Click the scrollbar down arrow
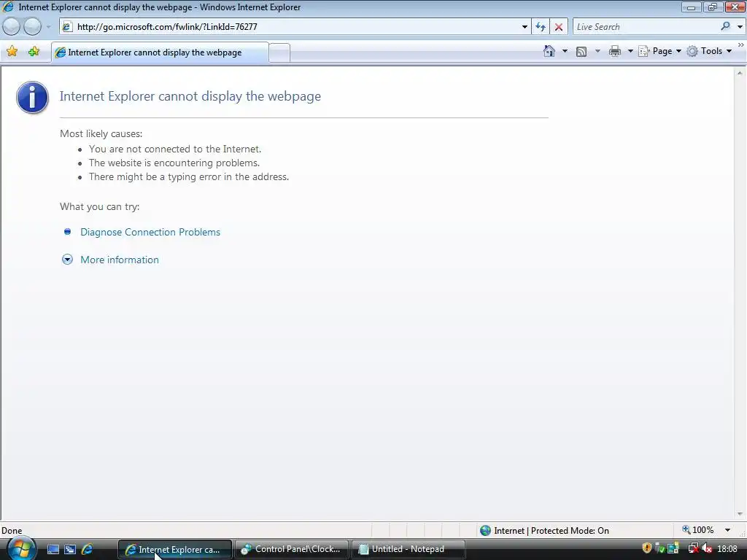 tap(740, 514)
